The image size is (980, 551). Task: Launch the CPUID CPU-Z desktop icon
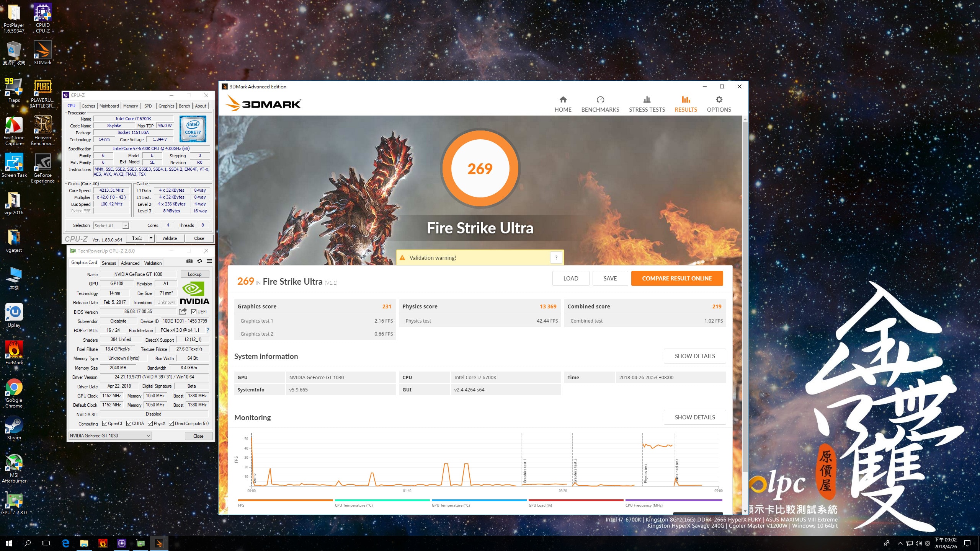[x=42, y=18]
